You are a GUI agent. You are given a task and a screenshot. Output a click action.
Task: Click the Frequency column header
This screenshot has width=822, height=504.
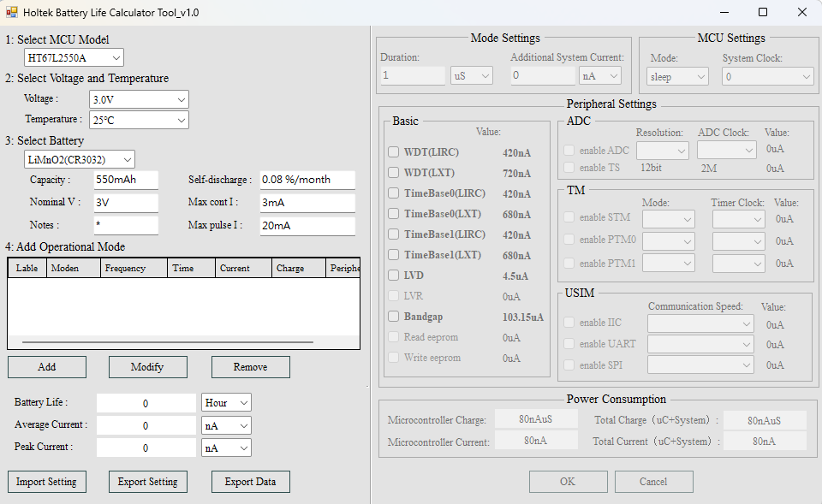[124, 268]
